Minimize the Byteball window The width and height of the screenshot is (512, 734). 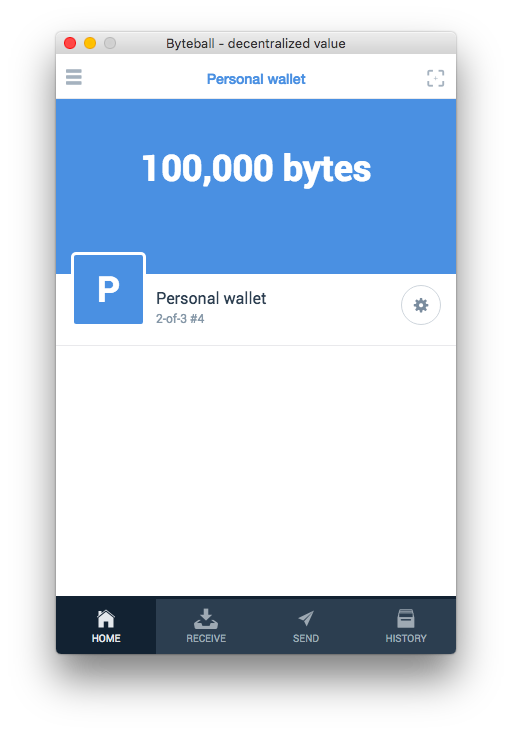coord(90,43)
